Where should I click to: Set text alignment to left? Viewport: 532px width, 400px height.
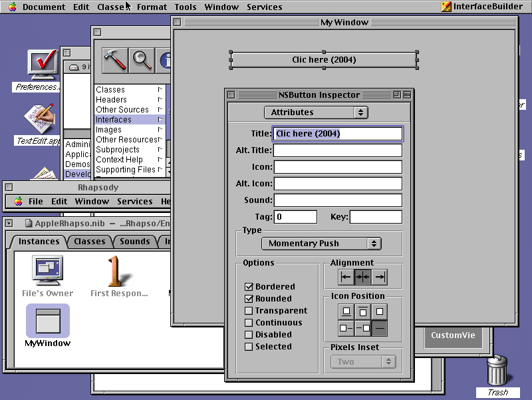click(x=346, y=277)
